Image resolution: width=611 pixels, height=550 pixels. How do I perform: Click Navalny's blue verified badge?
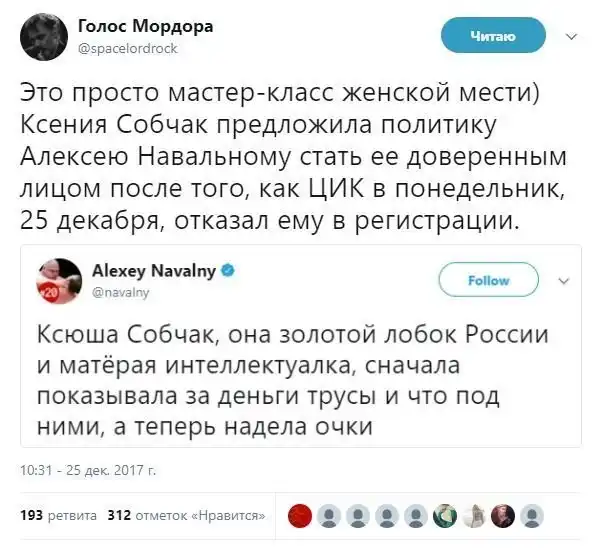[x=227, y=271]
